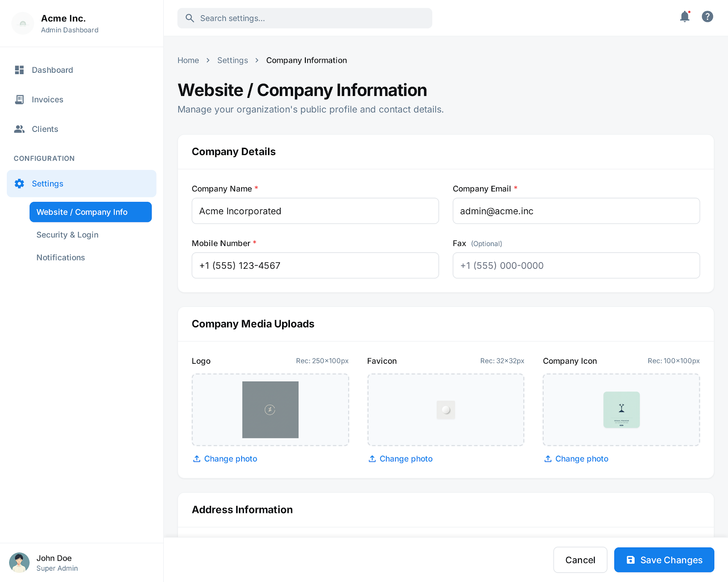Select the Company Icon image thumbnail
728x582 pixels.
[x=621, y=410]
